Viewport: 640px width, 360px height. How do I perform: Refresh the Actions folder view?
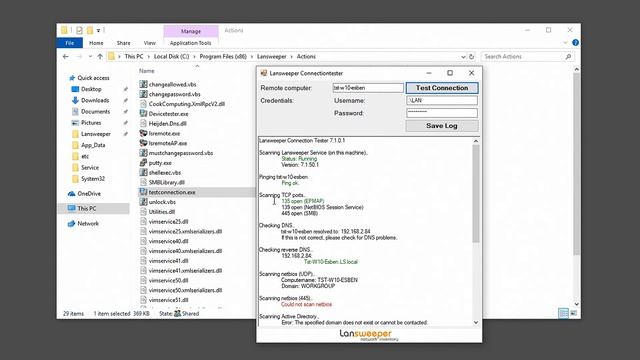[471, 57]
